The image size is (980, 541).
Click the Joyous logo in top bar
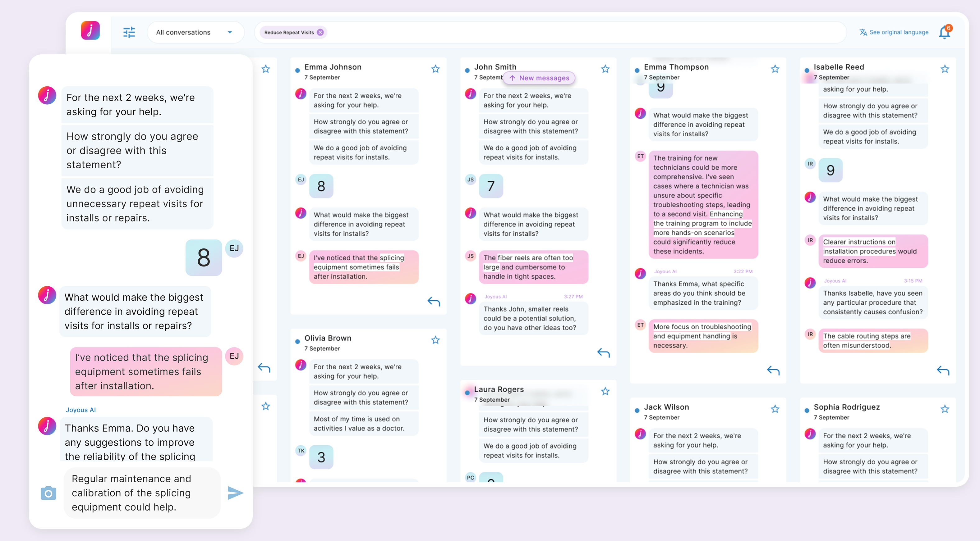click(90, 31)
